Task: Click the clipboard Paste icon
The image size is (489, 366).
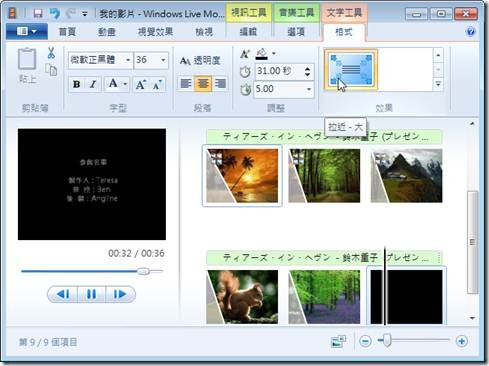Action: [27, 59]
